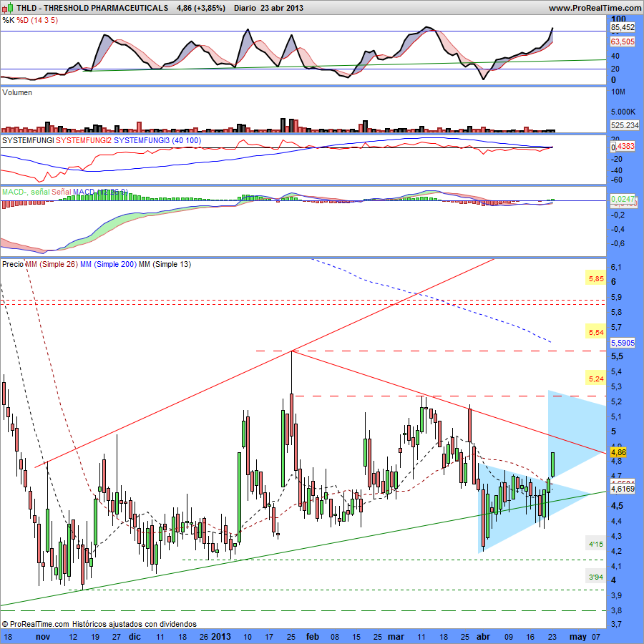Click the feb month label on the time axis
This screenshot has width=644, height=644.
coord(313,637)
